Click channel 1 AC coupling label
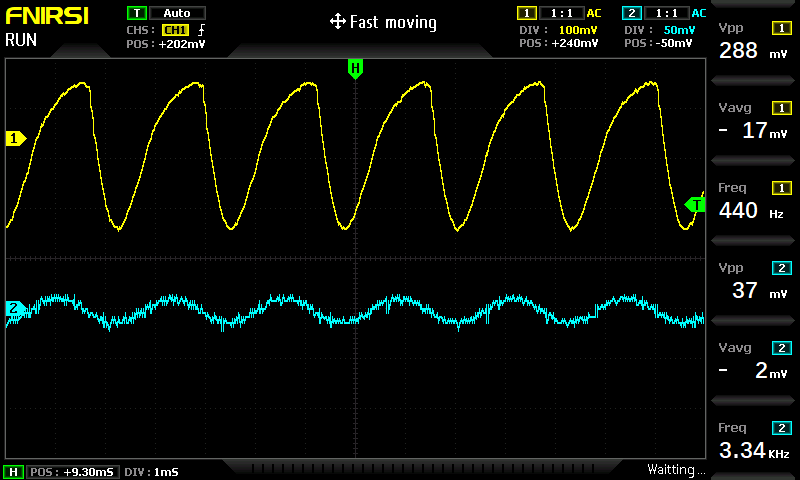 [x=594, y=13]
